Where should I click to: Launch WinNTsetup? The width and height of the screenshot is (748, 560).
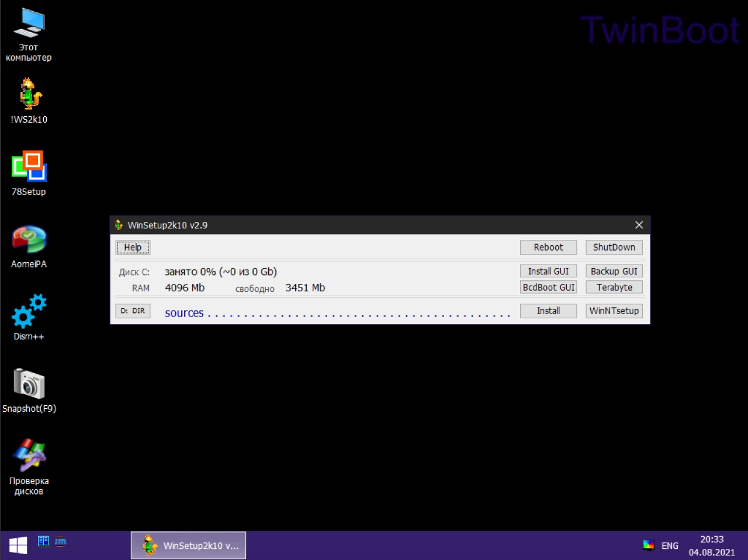(614, 311)
